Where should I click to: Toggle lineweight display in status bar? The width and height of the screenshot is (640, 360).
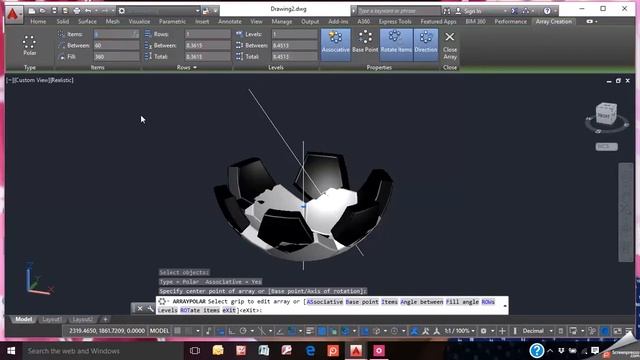click(x=310, y=331)
